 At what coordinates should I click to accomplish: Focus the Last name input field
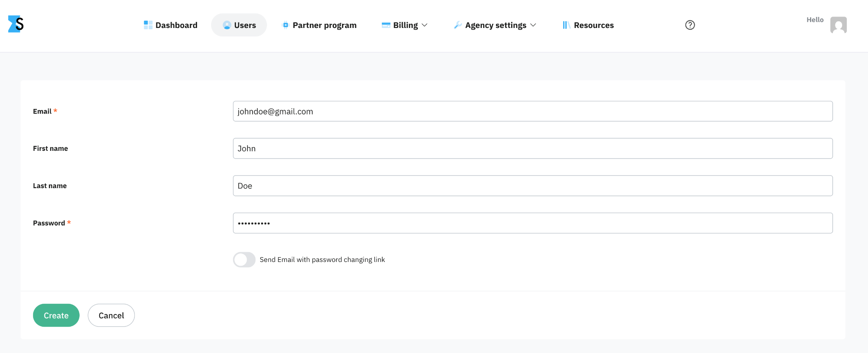tap(533, 186)
